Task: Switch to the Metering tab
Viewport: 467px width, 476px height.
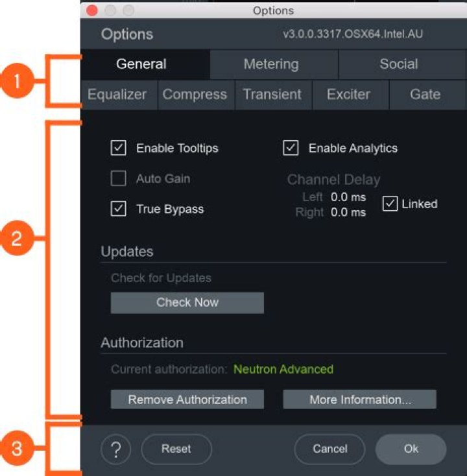Action: (271, 64)
